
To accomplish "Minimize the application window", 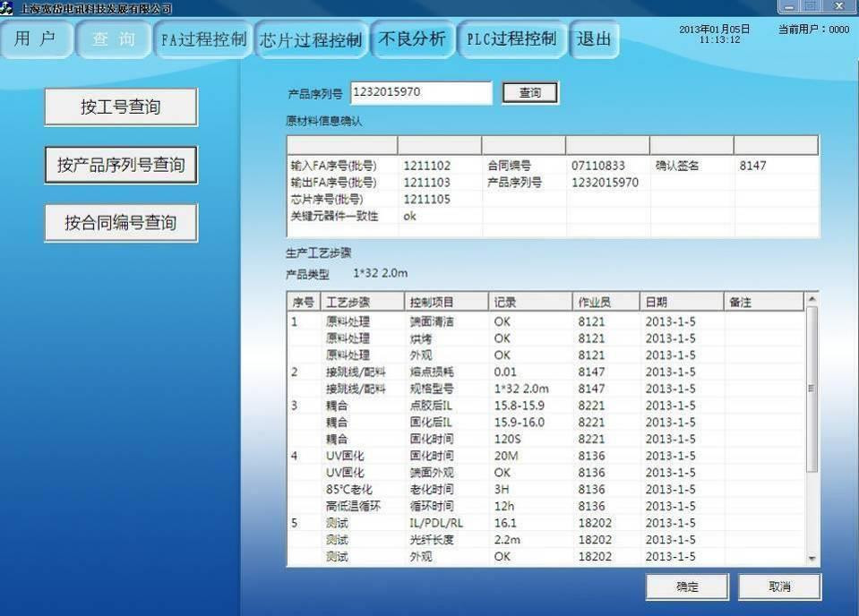I will click(790, 6).
